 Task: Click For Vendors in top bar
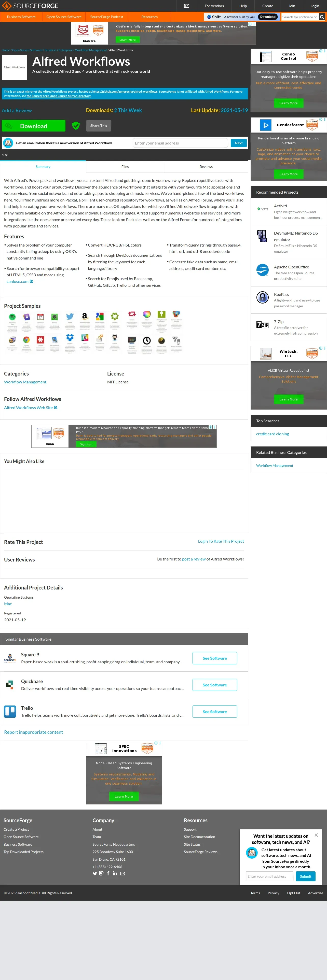(x=214, y=6)
